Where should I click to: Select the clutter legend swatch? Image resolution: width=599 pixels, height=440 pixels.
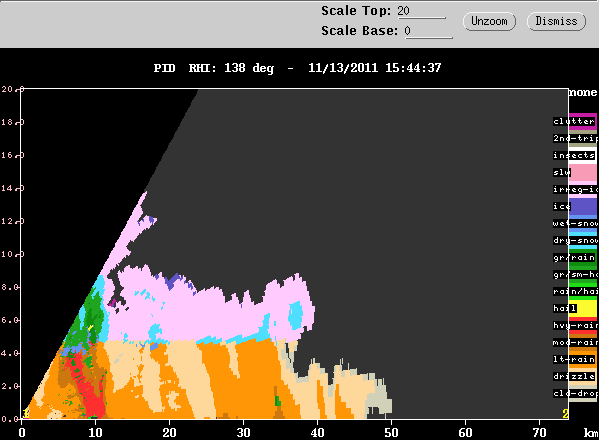point(583,121)
